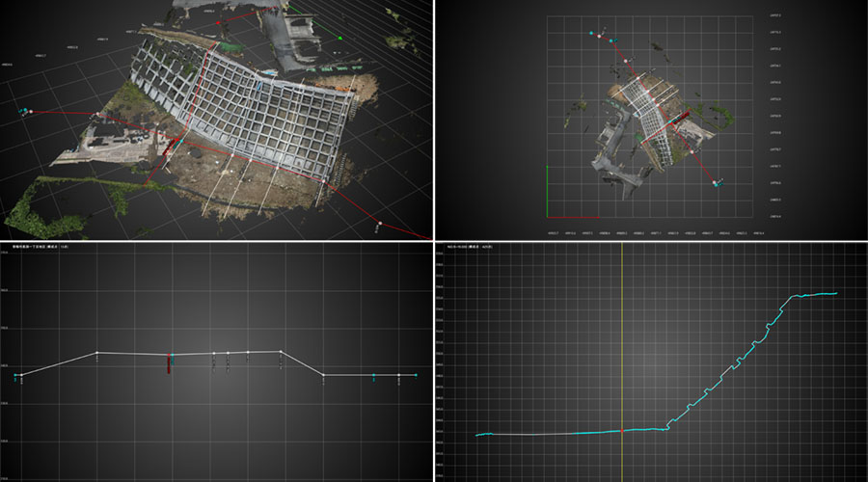The height and width of the screenshot is (482, 868).
Task: Select the red vertical marker on the longitudinal profile
Action: click(x=169, y=364)
